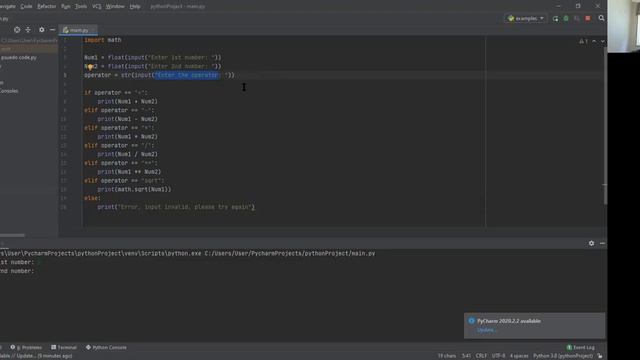640x360 pixels.
Task: Change the UTF-8 file encoding
Action: [x=498, y=356]
